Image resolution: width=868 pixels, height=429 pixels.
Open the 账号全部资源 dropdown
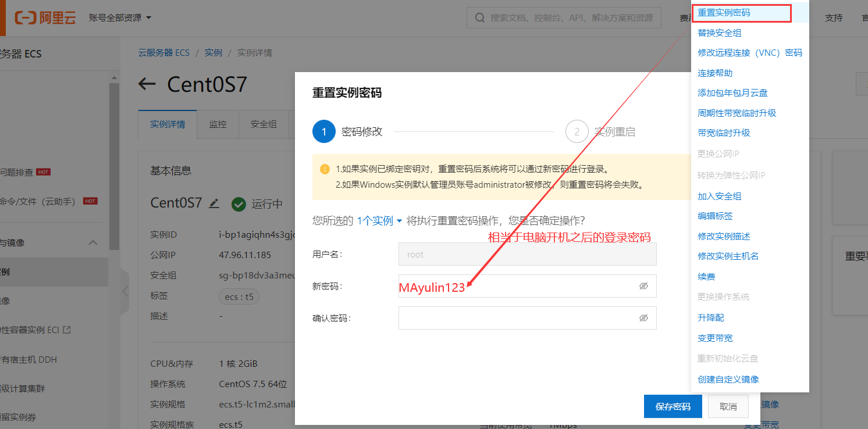tap(120, 18)
